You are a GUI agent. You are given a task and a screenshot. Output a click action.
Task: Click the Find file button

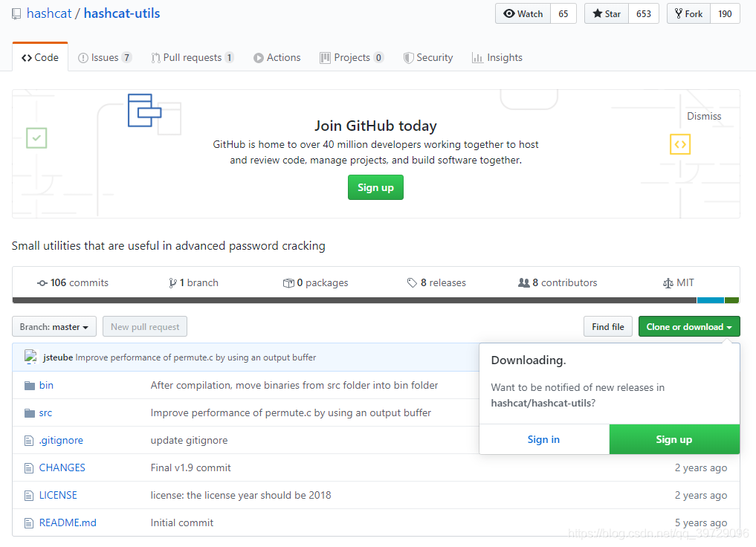click(608, 327)
